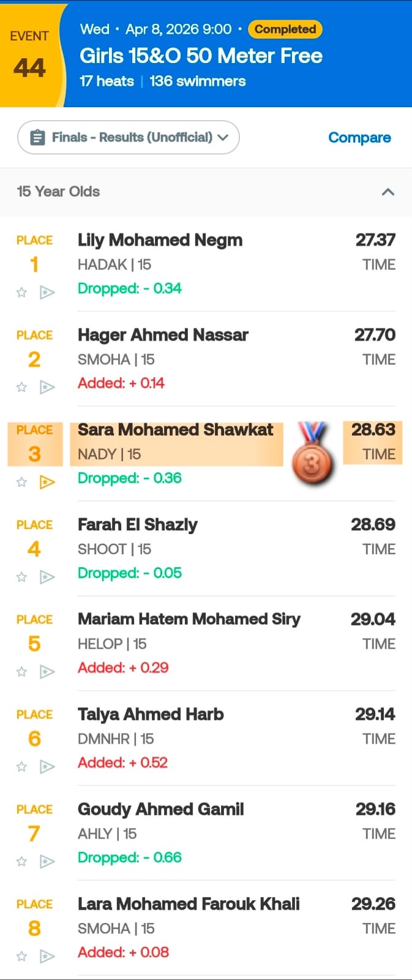The height and width of the screenshot is (980, 412).
Task: Open video icon for Hager Ahmed Nassar
Action: tap(47, 388)
